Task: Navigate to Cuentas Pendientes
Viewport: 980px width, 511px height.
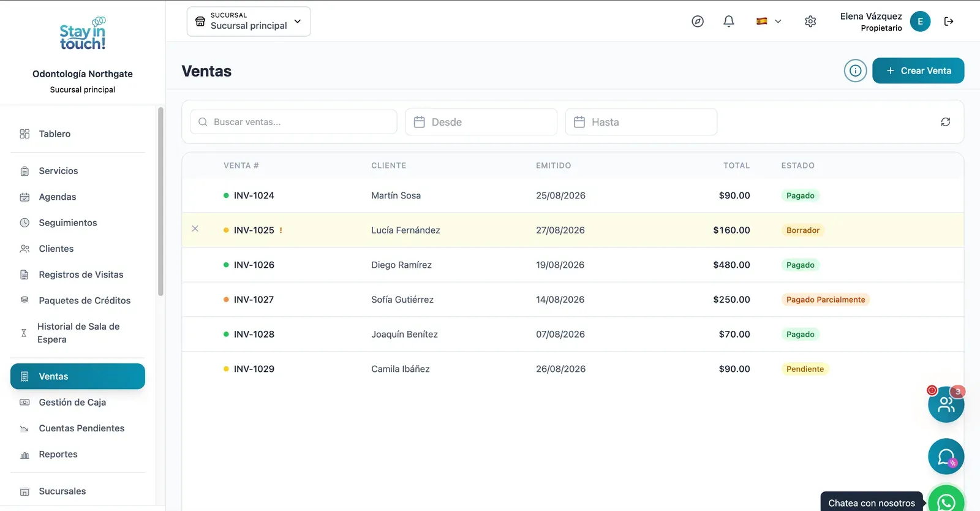Action: point(78,428)
